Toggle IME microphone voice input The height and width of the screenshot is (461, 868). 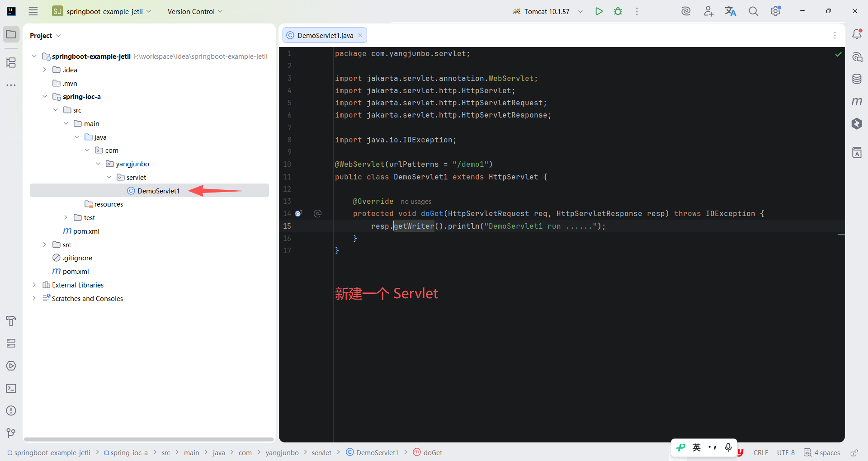coord(728,447)
